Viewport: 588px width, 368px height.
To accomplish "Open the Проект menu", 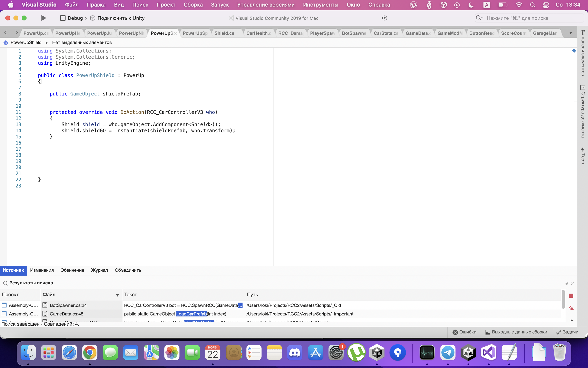I will [x=166, y=5].
